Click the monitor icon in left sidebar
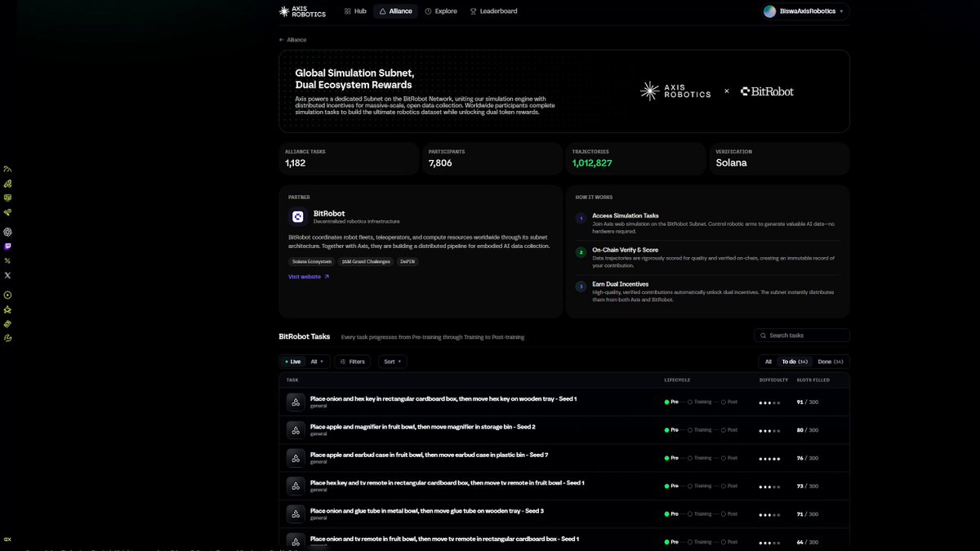The width and height of the screenshot is (980, 551). coord(7,198)
